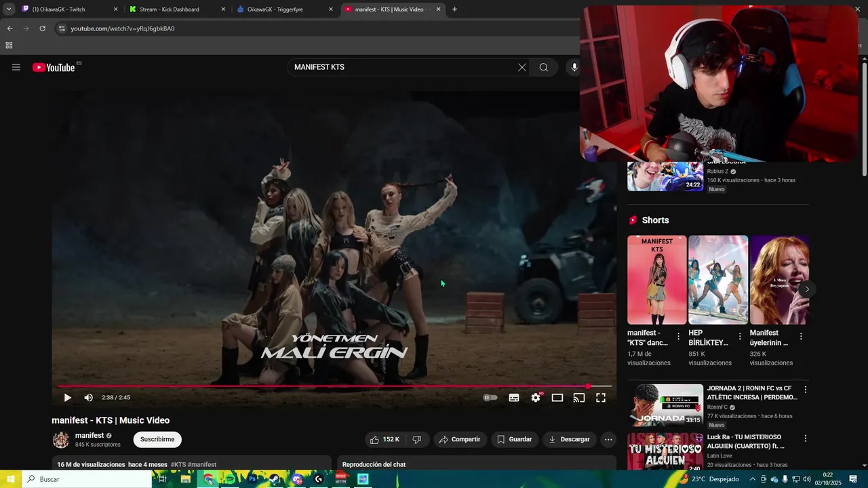Screen dimensions: 868x488
Task: Open the manifest channel avatar
Action: (61, 440)
